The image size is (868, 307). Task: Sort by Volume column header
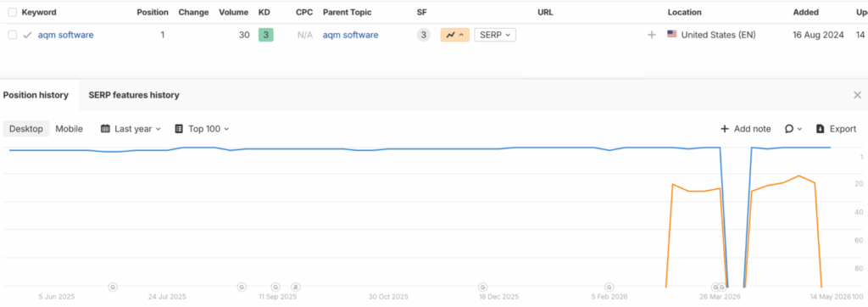(234, 12)
